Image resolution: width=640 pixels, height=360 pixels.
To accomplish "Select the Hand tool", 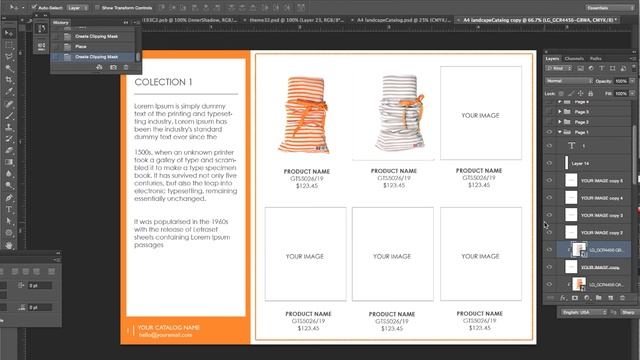I will 9,245.
